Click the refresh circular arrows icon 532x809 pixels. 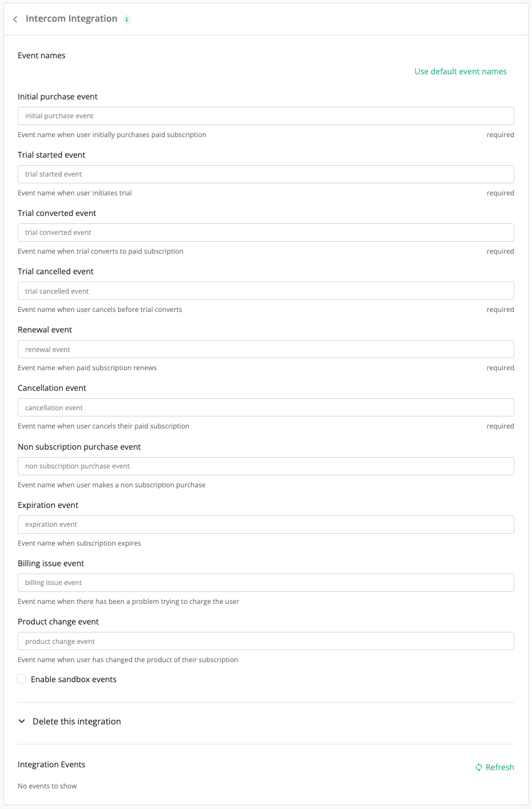point(479,767)
